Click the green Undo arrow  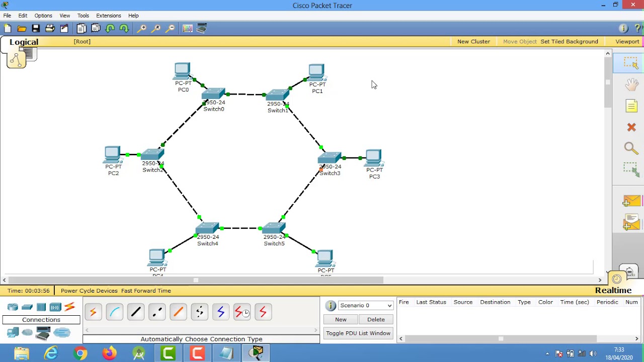pyautogui.click(x=110, y=29)
